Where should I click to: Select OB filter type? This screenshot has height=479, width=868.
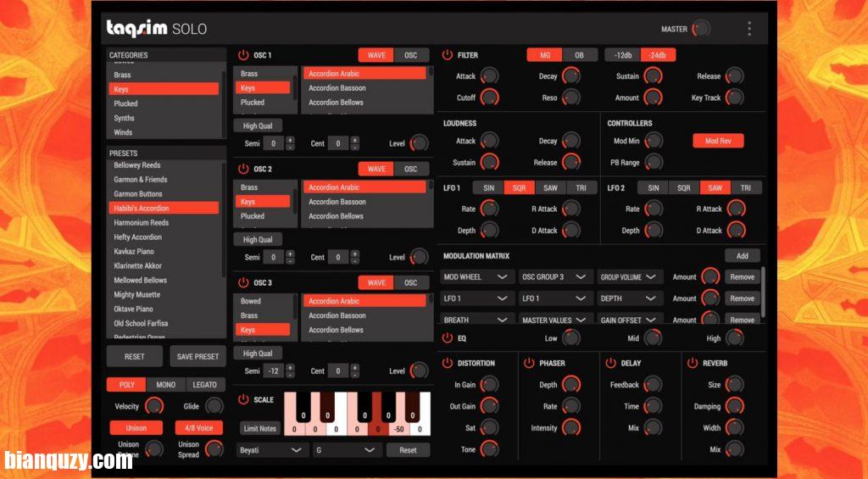tap(580, 55)
